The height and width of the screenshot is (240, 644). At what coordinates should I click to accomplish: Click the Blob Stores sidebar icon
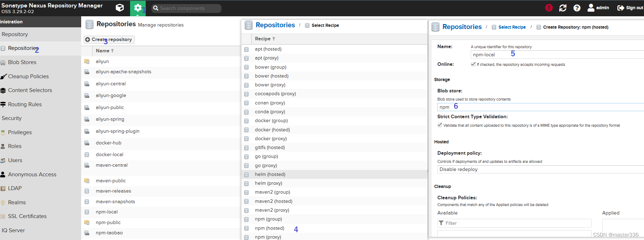(x=3, y=62)
